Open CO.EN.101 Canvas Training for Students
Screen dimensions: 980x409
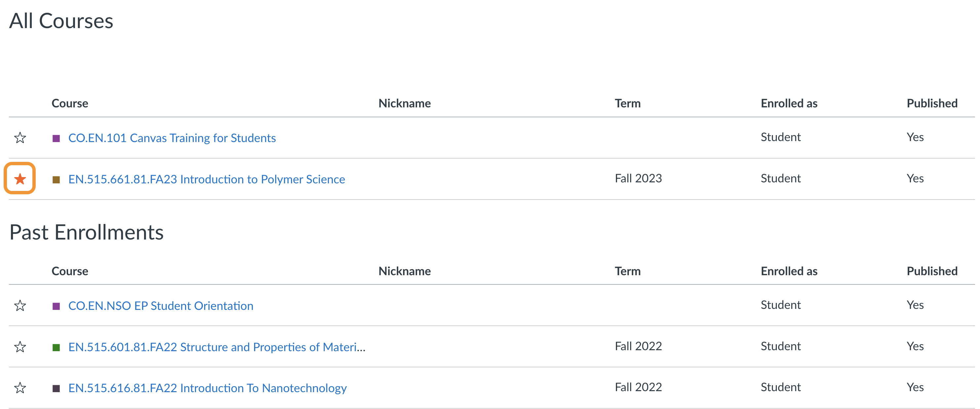(x=172, y=138)
